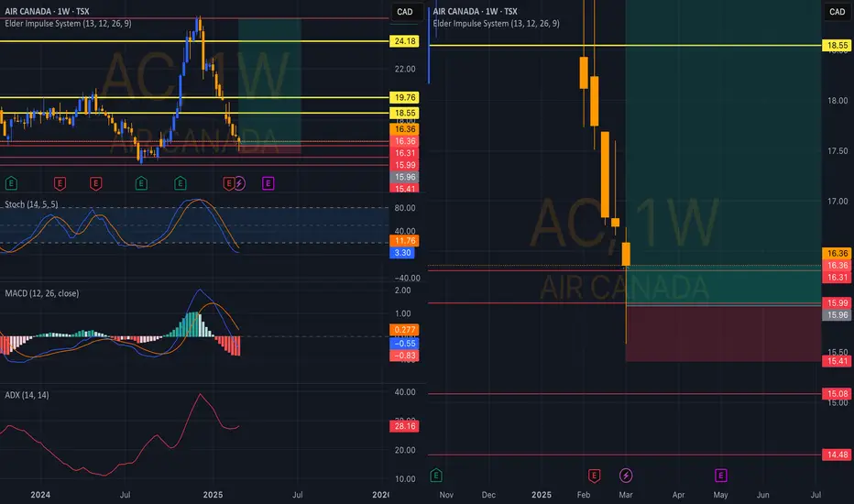Click the 18.55 yellow label on left chart

tap(405, 114)
